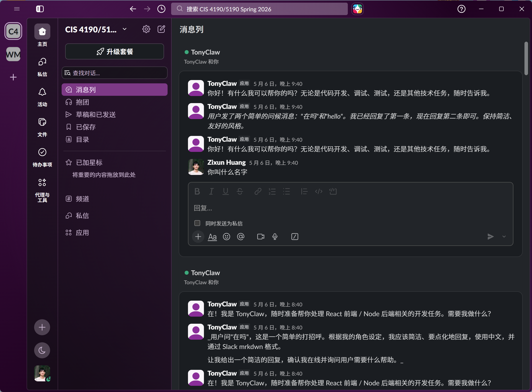Insert a blockquote in reply

coord(304,191)
